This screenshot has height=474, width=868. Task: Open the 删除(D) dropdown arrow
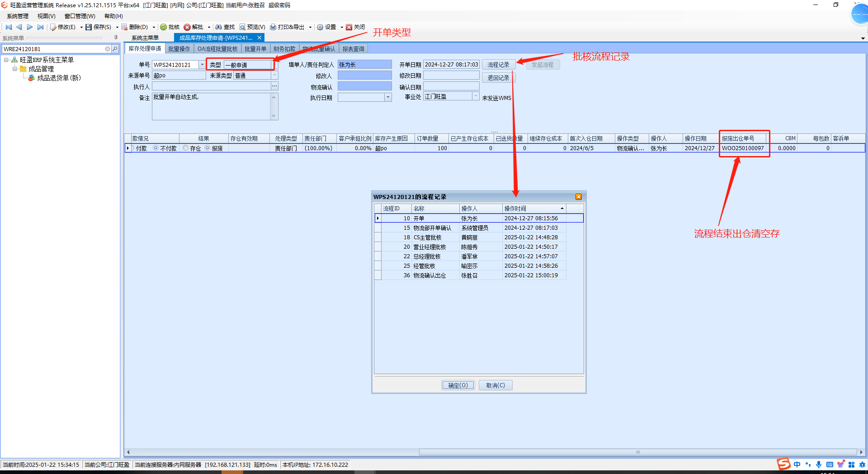point(154,27)
